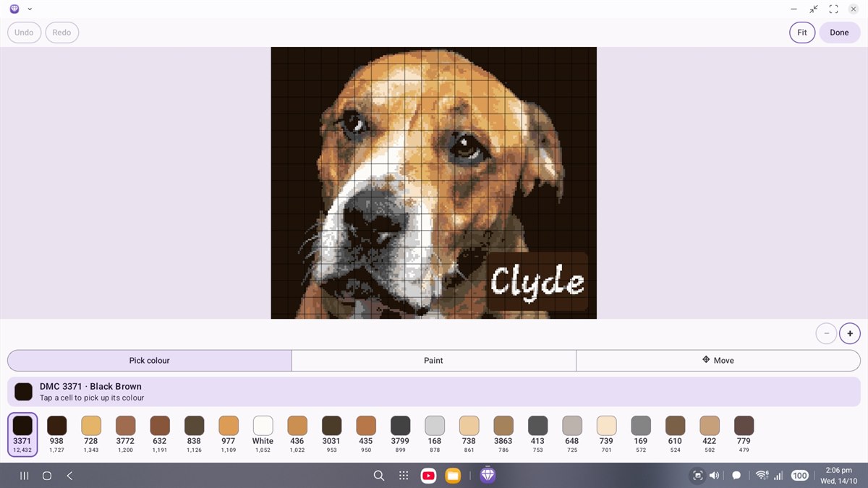Open the apps grid drawer icon
Screen dimensions: 868x488
pos(404,476)
